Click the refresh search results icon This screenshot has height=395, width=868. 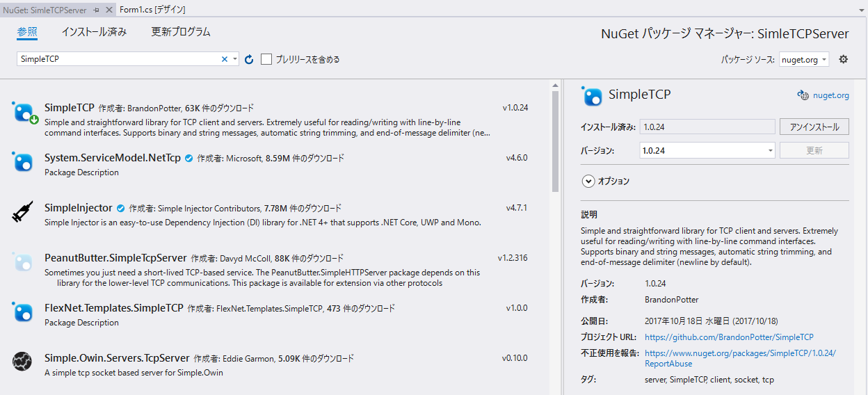249,60
